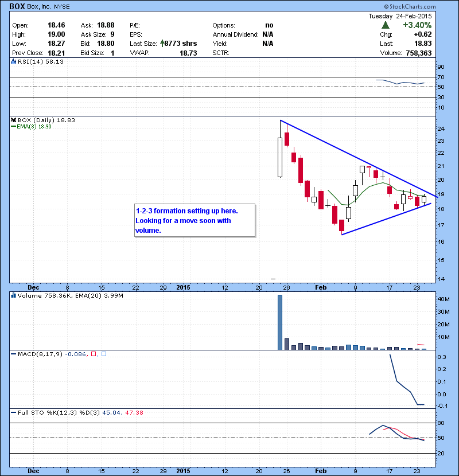Select the Low value 18.27

(56, 44)
